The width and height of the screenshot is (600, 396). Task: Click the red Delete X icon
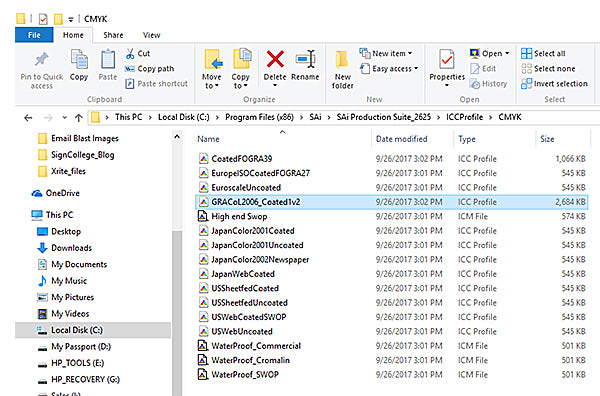(275, 59)
